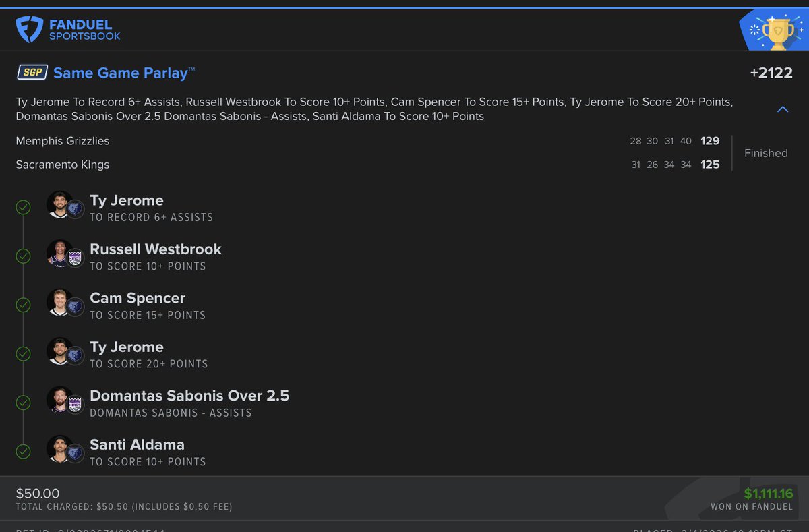809x532 pixels.
Task: Click the WON ON FANDUEL label
Action: coord(752,506)
